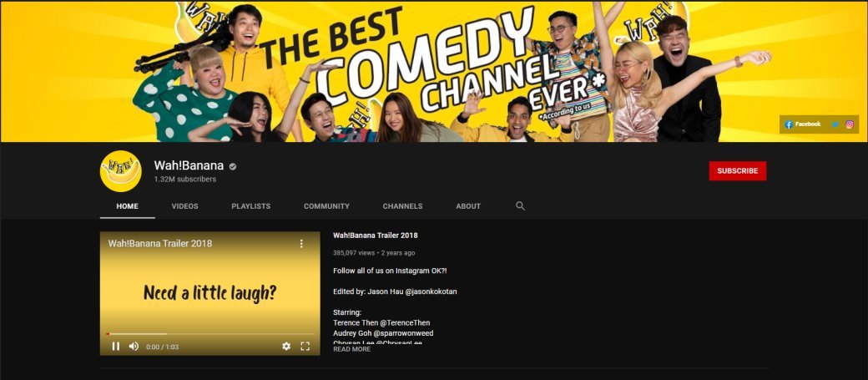Click the 385,097 views text
This screenshot has height=380, width=868.
pos(354,253)
